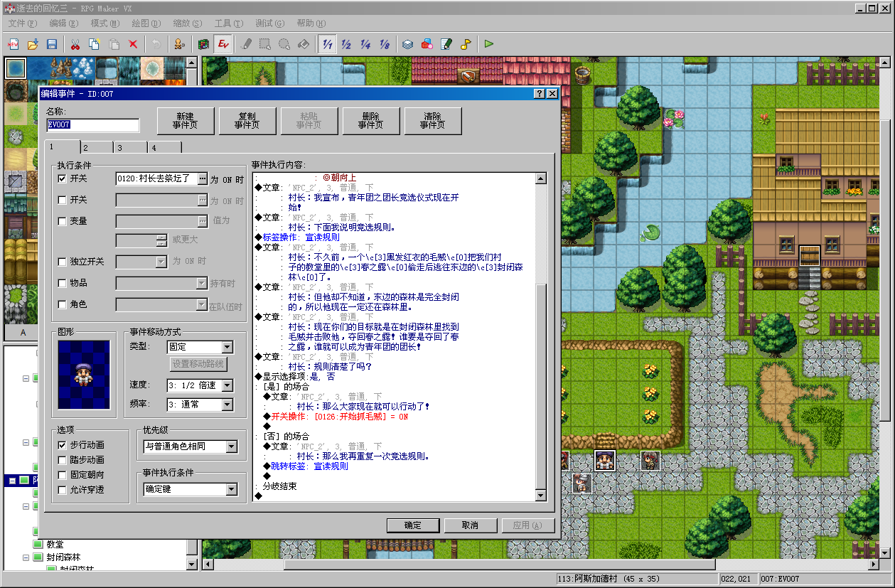Open the Sound Test music note icon

465,44
